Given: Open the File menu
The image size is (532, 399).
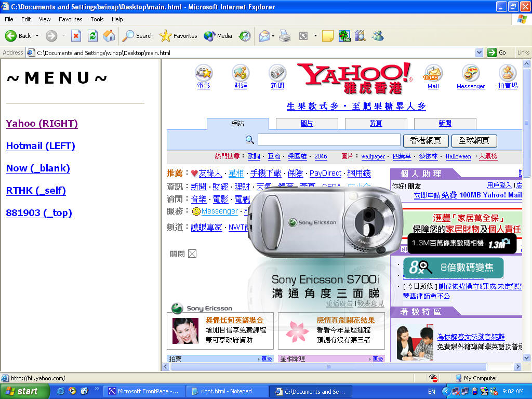Looking at the screenshot, I should point(9,19).
